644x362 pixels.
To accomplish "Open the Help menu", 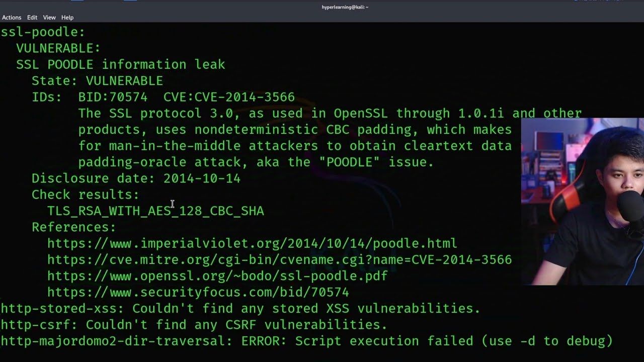I will pyautogui.click(x=67, y=18).
